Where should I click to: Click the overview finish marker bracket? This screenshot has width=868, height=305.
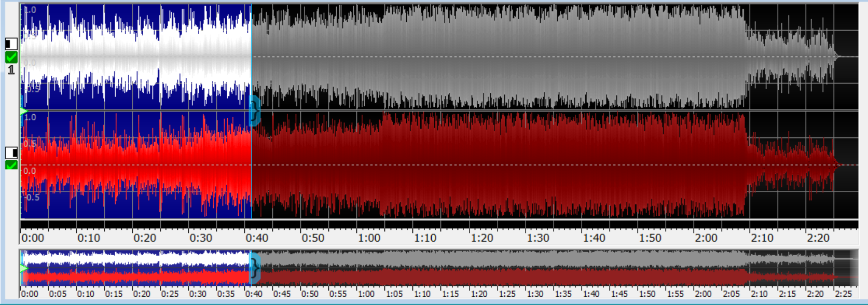pyautogui.click(x=255, y=269)
